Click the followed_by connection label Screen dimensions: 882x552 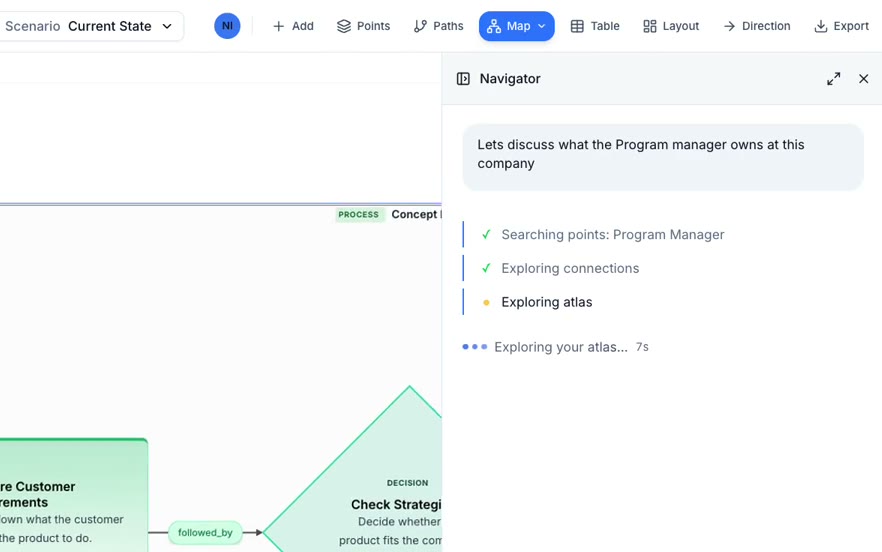coord(205,533)
